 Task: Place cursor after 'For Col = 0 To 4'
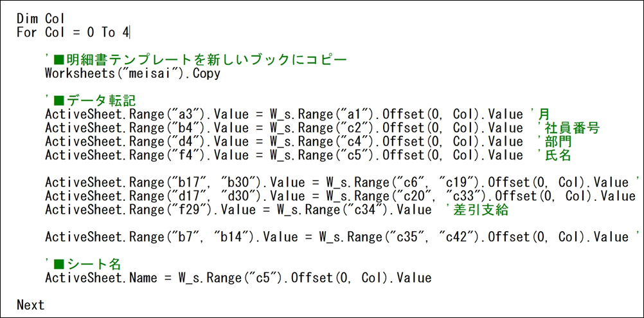click(132, 32)
